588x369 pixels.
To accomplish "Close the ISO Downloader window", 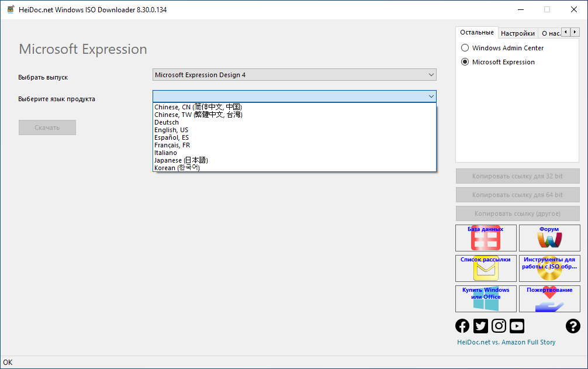I will [574, 9].
